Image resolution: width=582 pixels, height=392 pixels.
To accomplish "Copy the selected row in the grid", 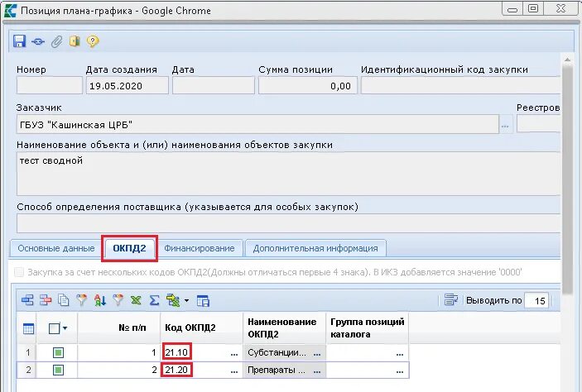I will tap(64, 300).
